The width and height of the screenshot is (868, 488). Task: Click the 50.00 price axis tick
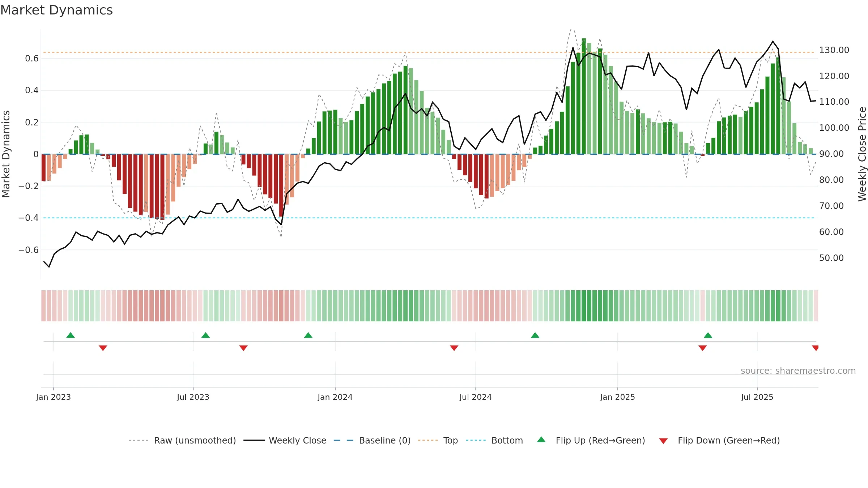tap(831, 258)
